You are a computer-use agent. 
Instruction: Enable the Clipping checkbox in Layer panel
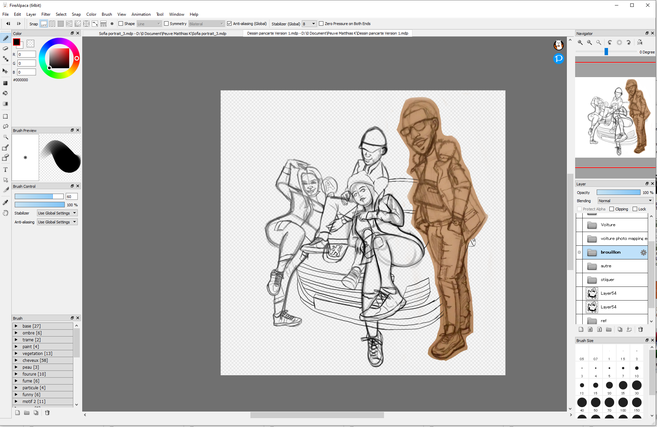[x=612, y=209]
